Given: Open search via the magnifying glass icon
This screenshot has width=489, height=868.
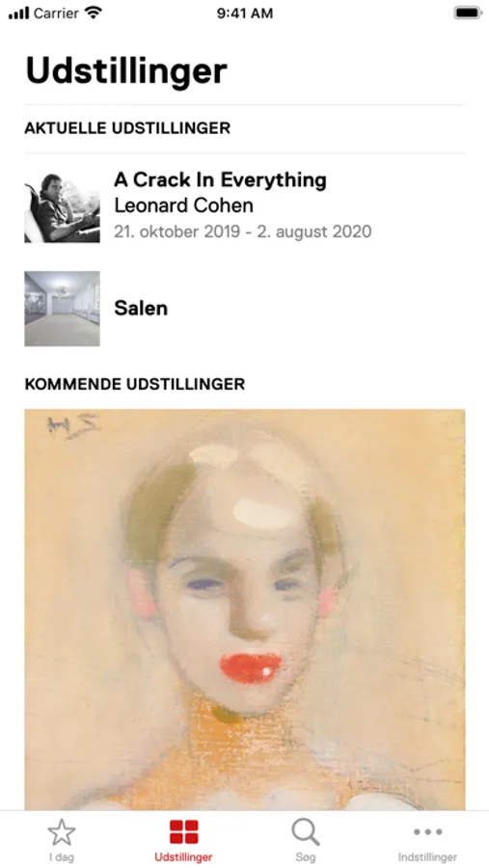Looking at the screenshot, I should (306, 832).
